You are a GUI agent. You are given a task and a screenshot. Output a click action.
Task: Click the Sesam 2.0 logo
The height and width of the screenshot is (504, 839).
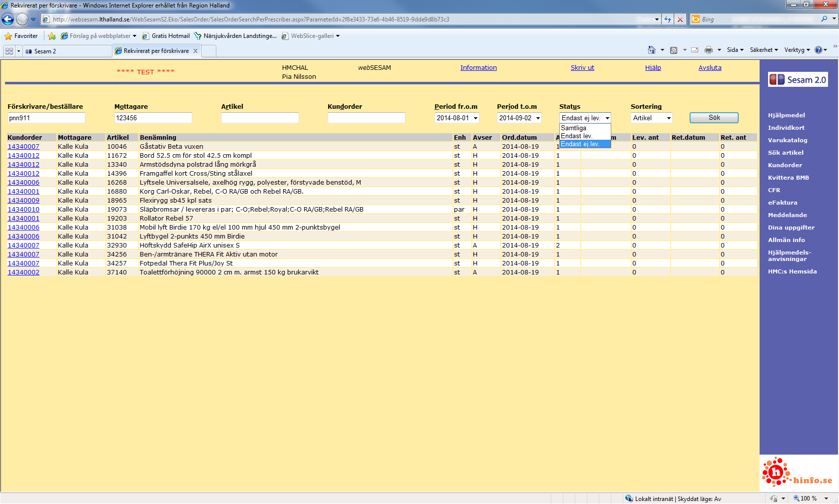(x=798, y=79)
